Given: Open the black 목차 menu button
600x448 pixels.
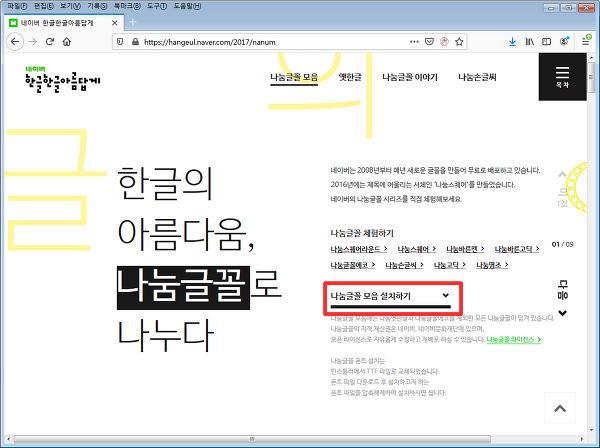Looking at the screenshot, I should 562,77.
